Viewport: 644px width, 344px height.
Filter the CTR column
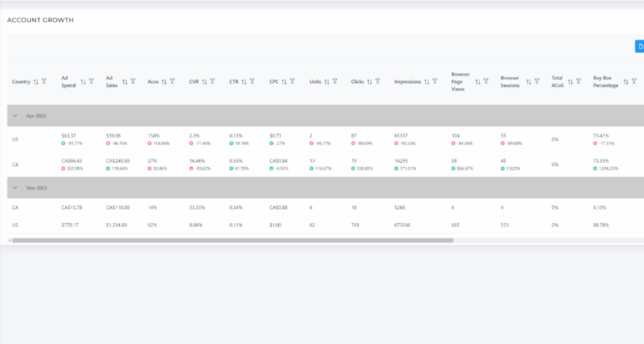(252, 81)
